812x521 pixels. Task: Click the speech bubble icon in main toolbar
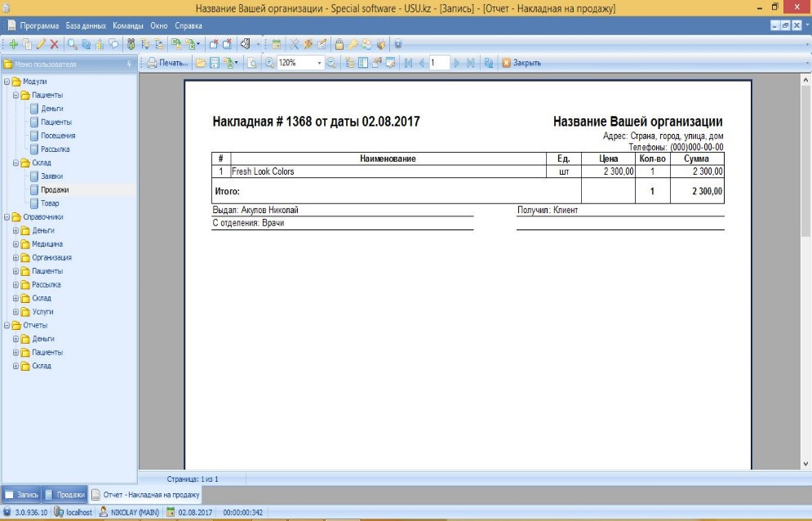[113, 44]
